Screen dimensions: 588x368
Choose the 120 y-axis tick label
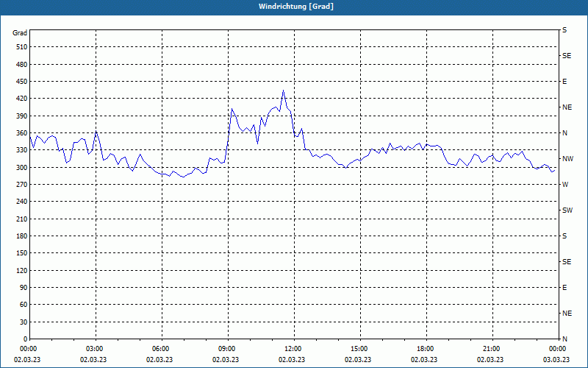(22, 270)
